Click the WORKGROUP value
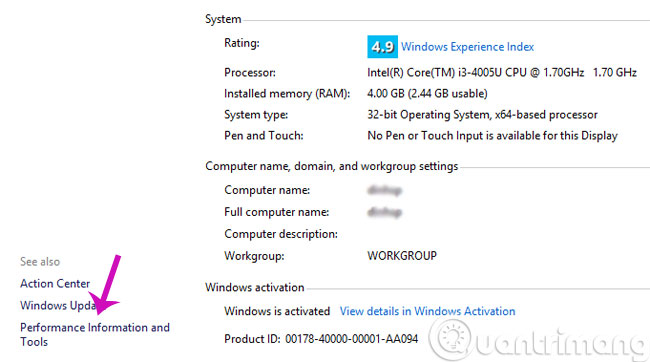 [402, 255]
